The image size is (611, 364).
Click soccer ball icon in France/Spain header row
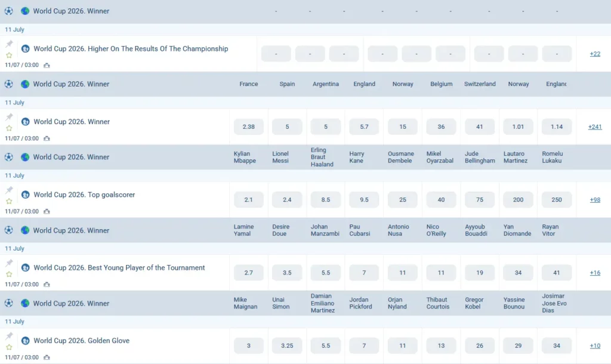8,84
